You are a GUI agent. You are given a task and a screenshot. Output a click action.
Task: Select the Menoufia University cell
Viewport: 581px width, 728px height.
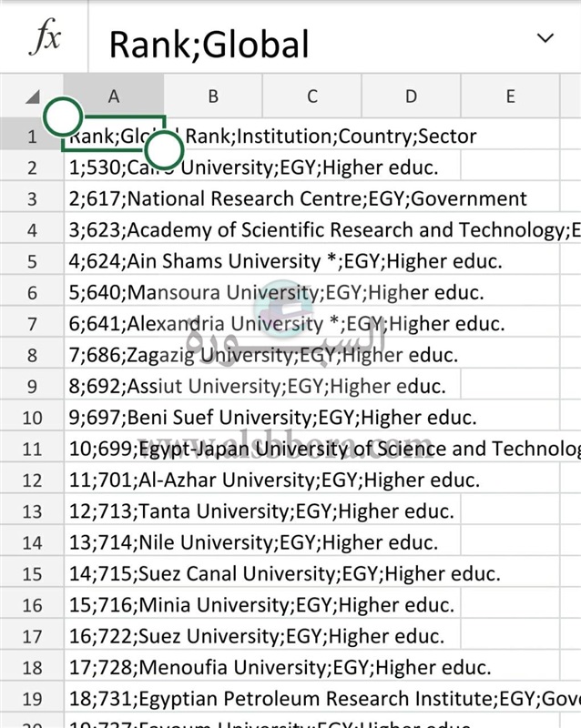[114, 668]
